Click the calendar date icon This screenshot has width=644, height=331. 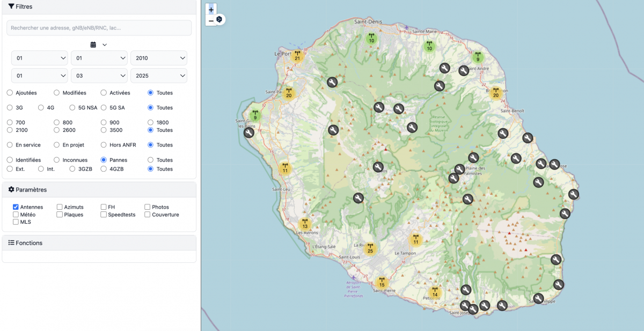[93, 45]
